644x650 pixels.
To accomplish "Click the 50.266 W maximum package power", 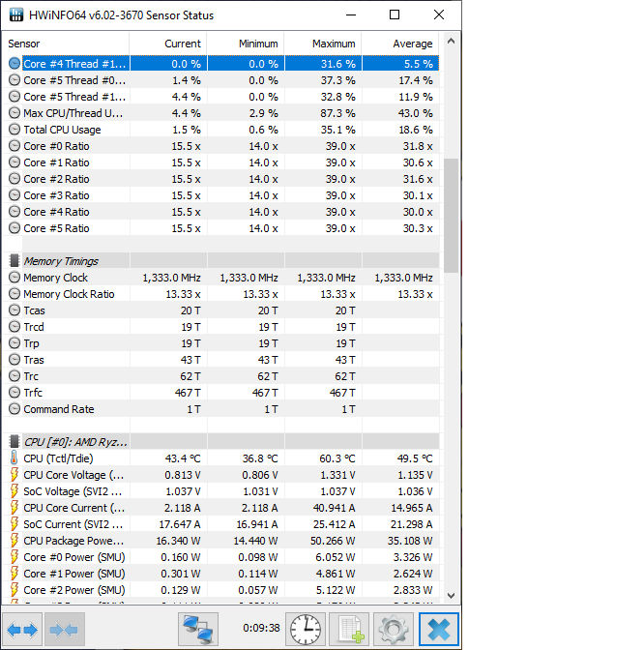I will (333, 541).
